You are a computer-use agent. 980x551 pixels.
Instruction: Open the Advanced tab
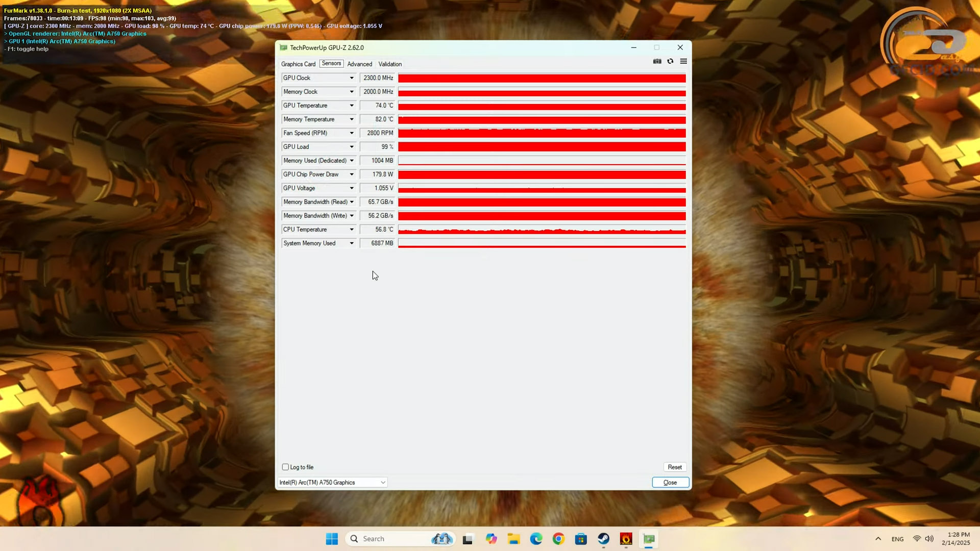(359, 64)
